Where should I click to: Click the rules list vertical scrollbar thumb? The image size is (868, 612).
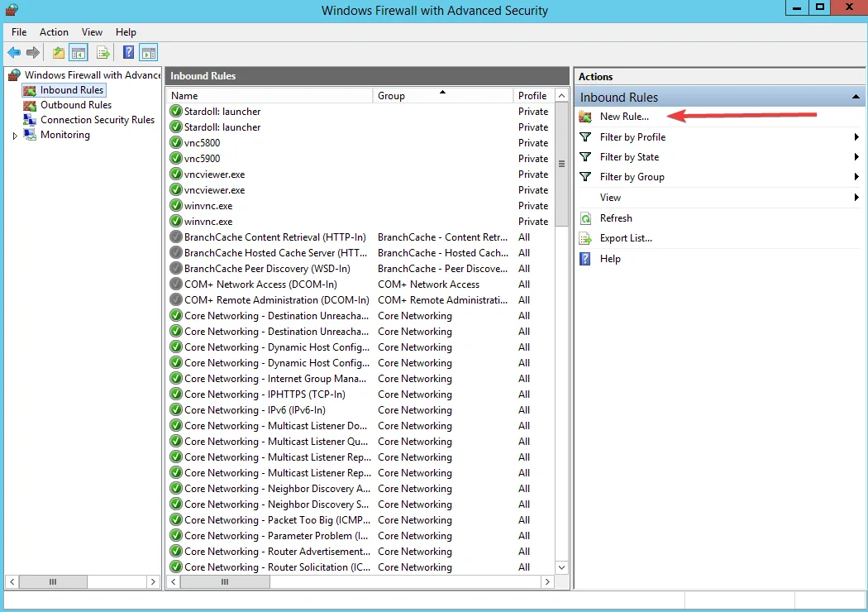(561, 164)
